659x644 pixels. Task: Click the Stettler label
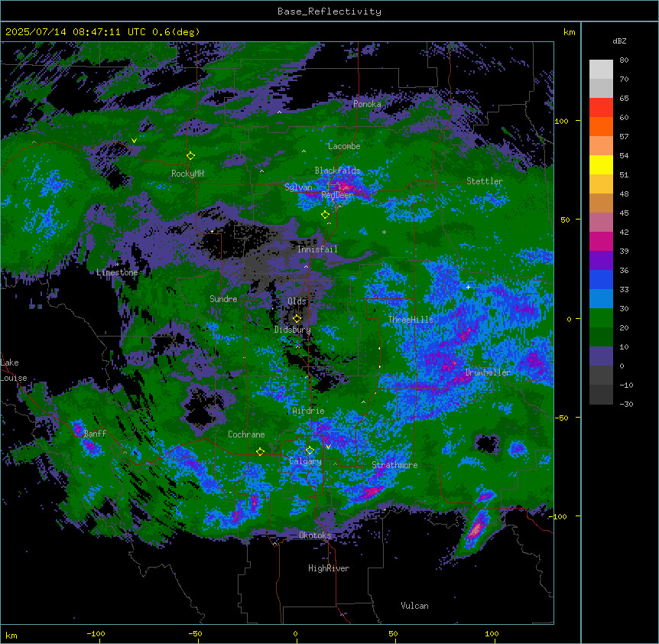pos(485,181)
